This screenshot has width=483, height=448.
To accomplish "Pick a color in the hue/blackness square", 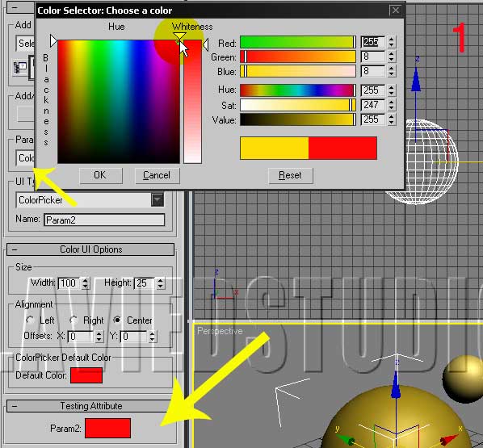I will point(119,102).
